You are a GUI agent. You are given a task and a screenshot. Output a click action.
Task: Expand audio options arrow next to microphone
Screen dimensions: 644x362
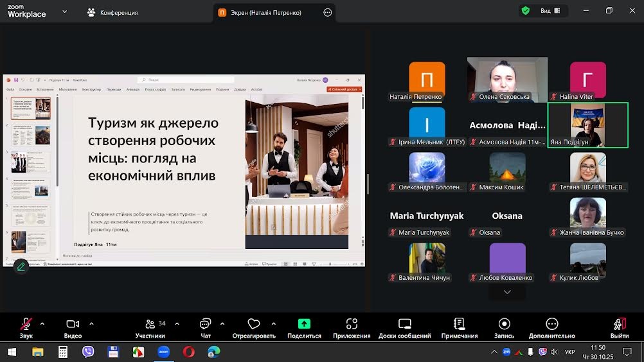pos(42,324)
